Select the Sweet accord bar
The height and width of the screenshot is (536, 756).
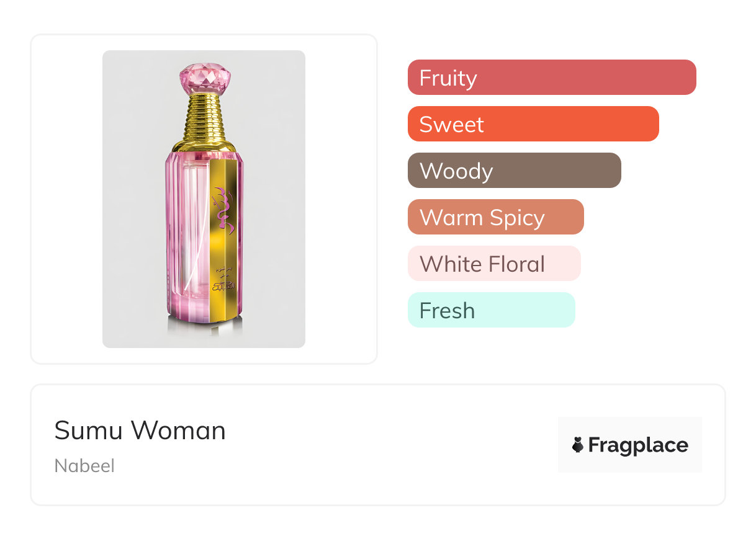(533, 124)
